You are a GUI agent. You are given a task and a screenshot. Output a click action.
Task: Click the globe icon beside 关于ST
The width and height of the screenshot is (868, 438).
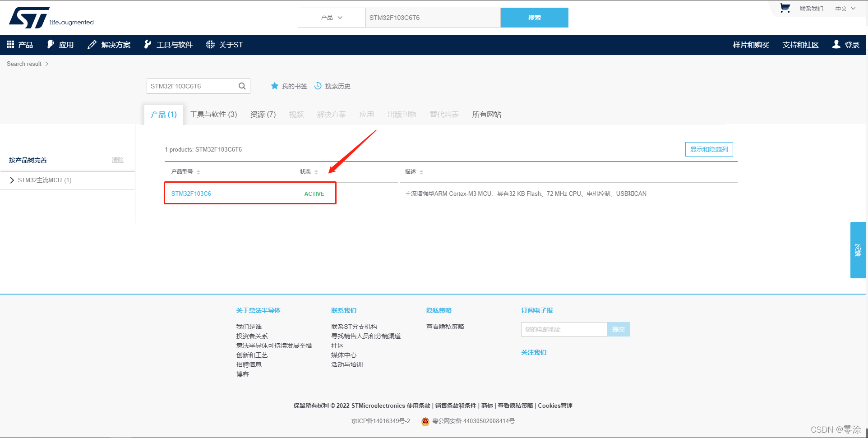click(x=210, y=44)
